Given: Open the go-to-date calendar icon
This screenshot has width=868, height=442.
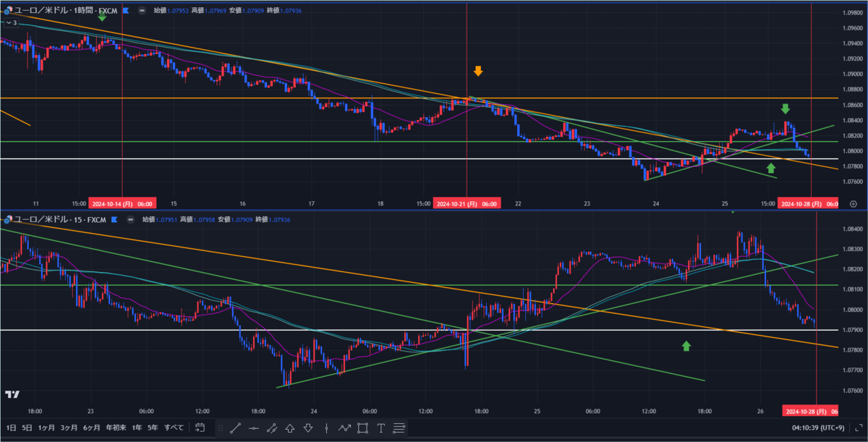Looking at the screenshot, I should 200,428.
